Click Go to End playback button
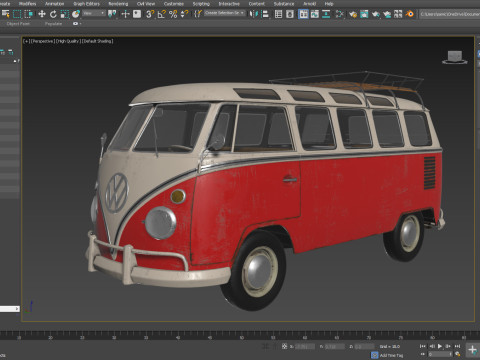The height and width of the screenshot is (360, 480). [457, 346]
